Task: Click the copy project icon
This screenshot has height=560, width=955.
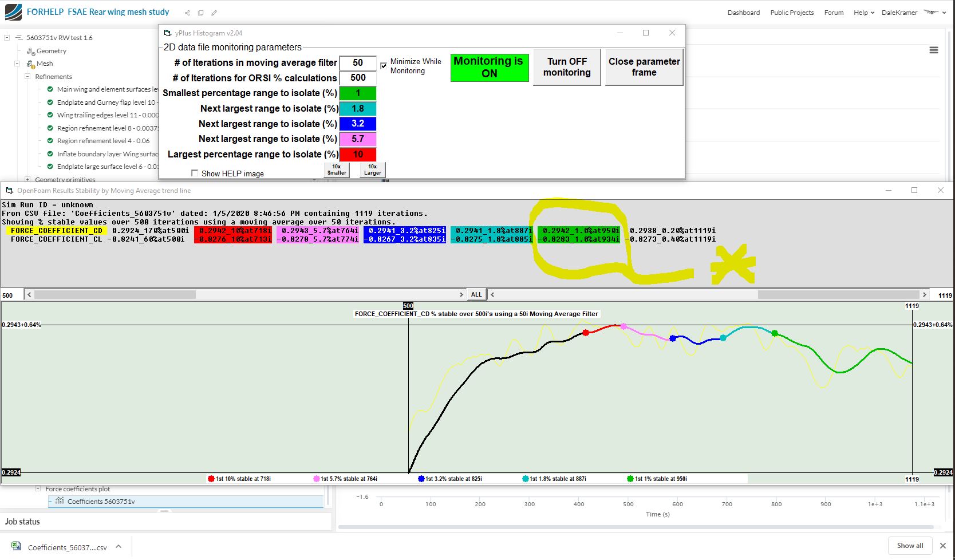Action: (x=200, y=13)
